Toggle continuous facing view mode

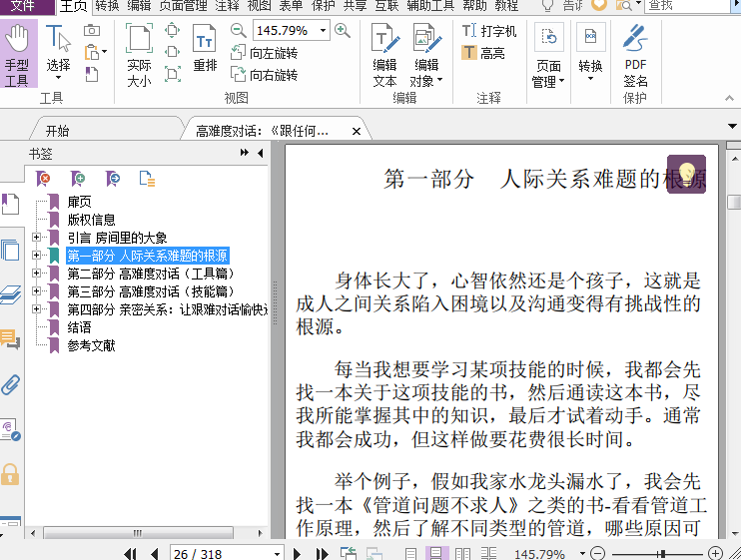[x=488, y=553]
